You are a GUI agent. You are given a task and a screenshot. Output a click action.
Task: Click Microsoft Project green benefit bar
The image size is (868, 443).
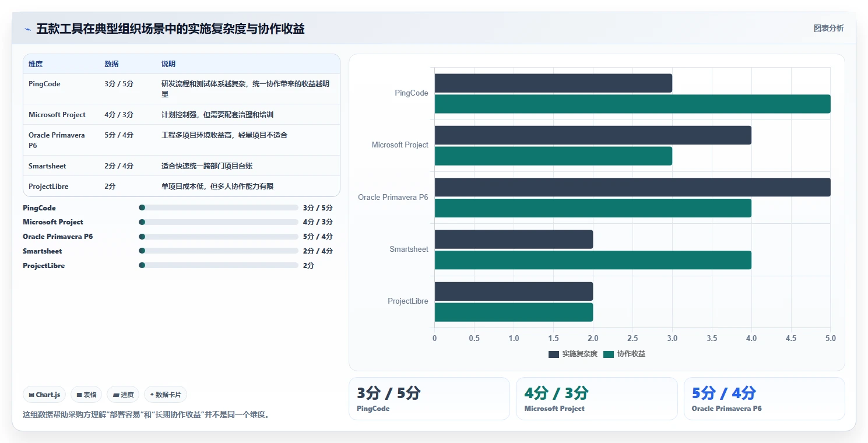coord(553,156)
